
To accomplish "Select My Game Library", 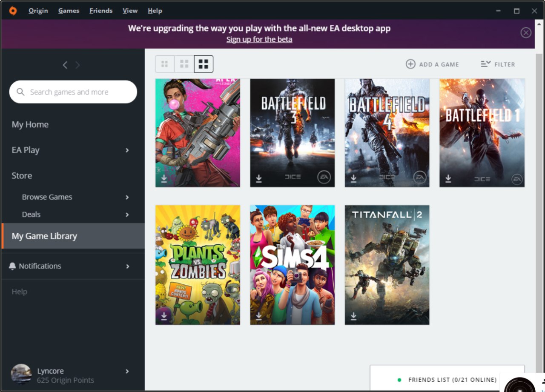I will point(73,236).
